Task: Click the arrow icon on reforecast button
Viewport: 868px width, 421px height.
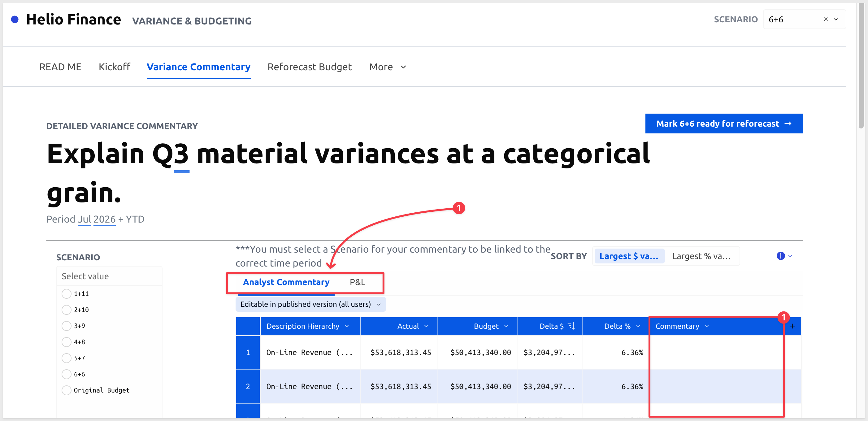Action: coord(788,124)
